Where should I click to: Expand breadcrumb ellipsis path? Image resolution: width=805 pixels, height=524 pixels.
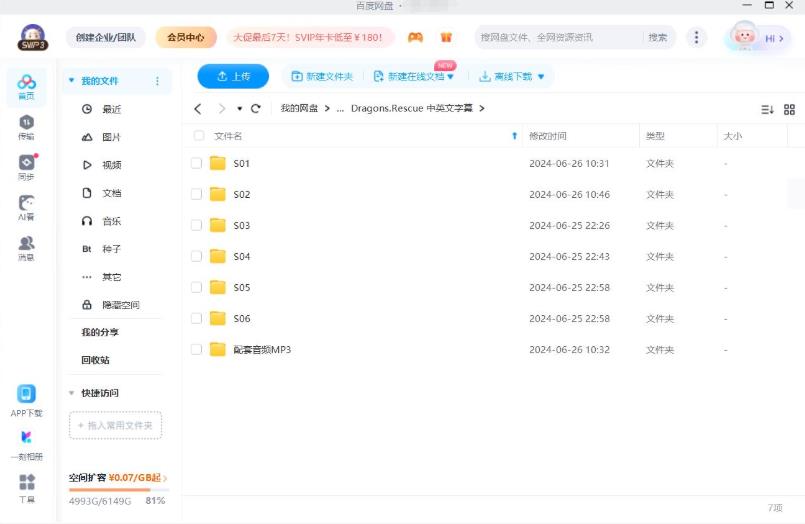click(340, 109)
